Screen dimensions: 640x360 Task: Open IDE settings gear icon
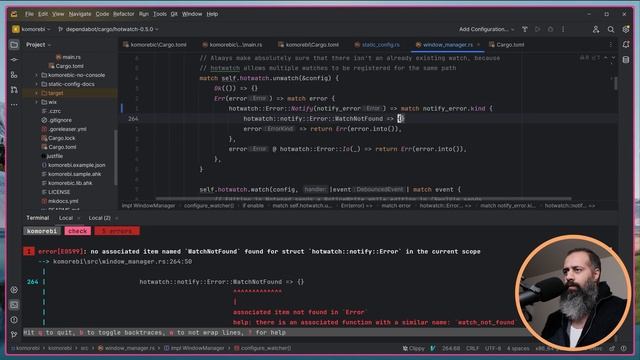point(626,29)
